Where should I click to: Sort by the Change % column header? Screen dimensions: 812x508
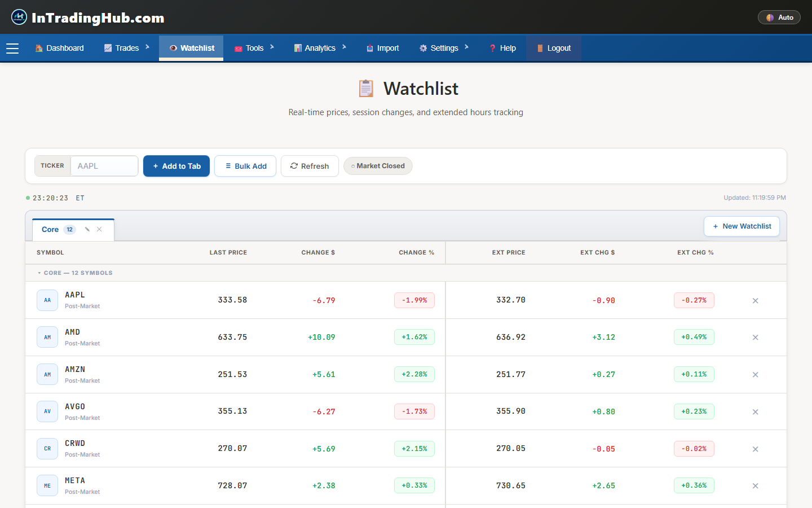416,252
